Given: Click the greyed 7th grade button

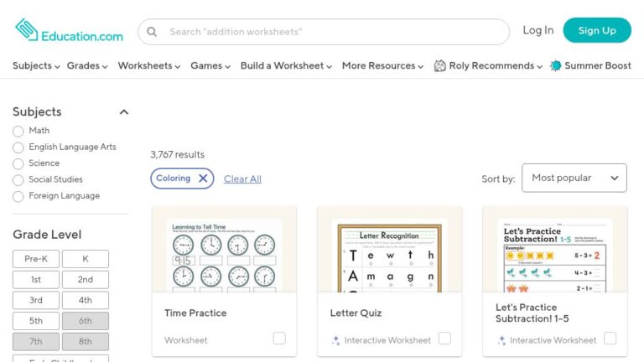Looking at the screenshot, I should pyautogui.click(x=36, y=342).
